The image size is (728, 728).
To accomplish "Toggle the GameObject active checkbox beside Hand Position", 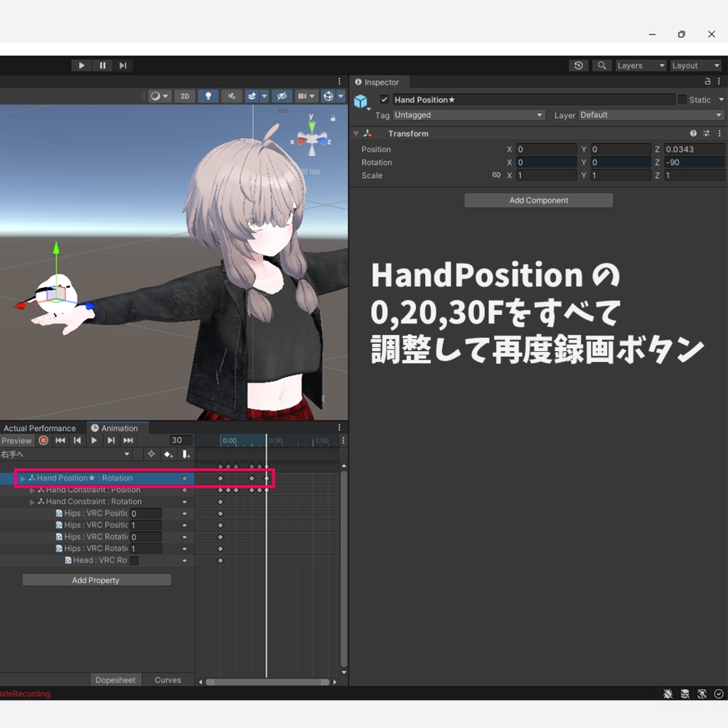I will click(385, 100).
